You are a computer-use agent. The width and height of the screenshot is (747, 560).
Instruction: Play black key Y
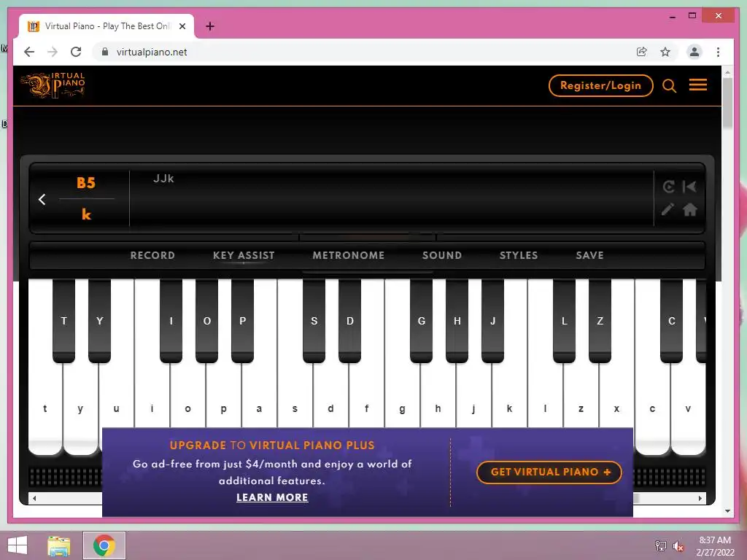[99, 321]
